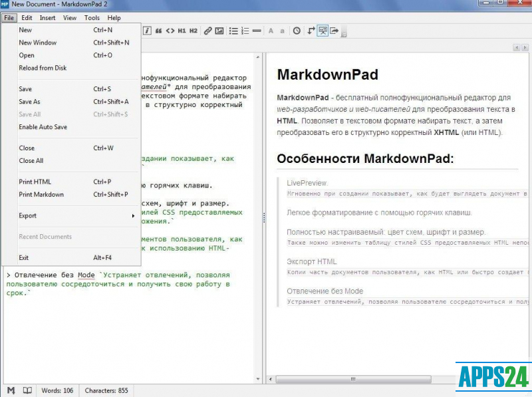Viewport: 532px width, 397px height.
Task: Toggle Enable Auto Save in the File menu
Action: click(71, 127)
